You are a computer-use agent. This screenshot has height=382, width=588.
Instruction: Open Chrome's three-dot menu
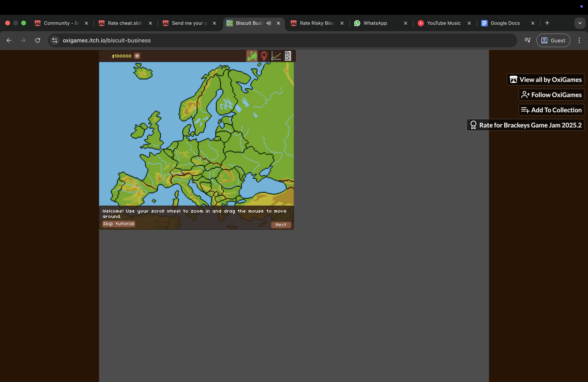point(579,40)
